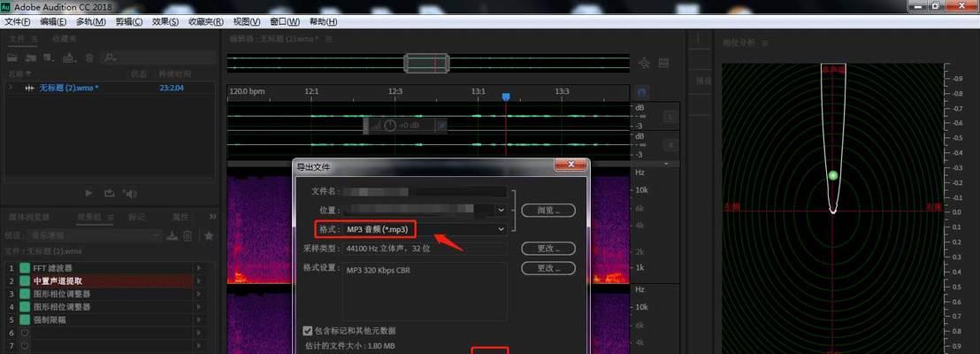Select the 无标题 (2).wma file row

pyautogui.click(x=111, y=88)
